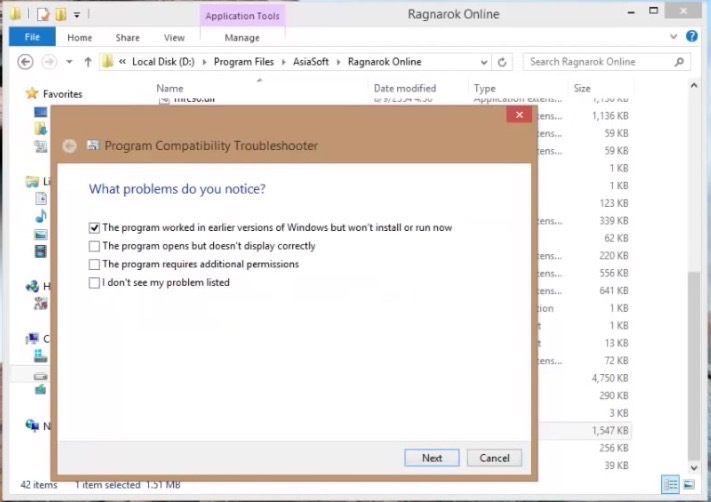Click Next in the troubleshooter dialog
711x502 pixels.
click(432, 458)
